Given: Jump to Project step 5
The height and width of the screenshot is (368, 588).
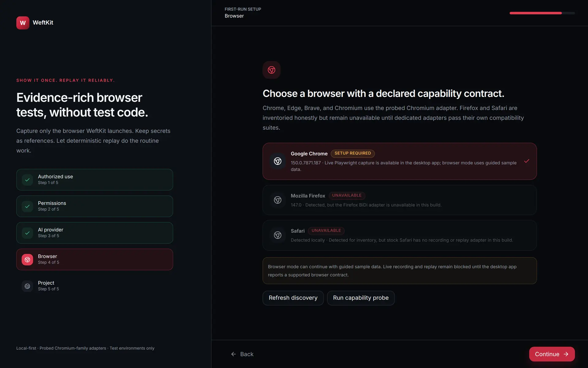Looking at the screenshot, I should pyautogui.click(x=95, y=286).
